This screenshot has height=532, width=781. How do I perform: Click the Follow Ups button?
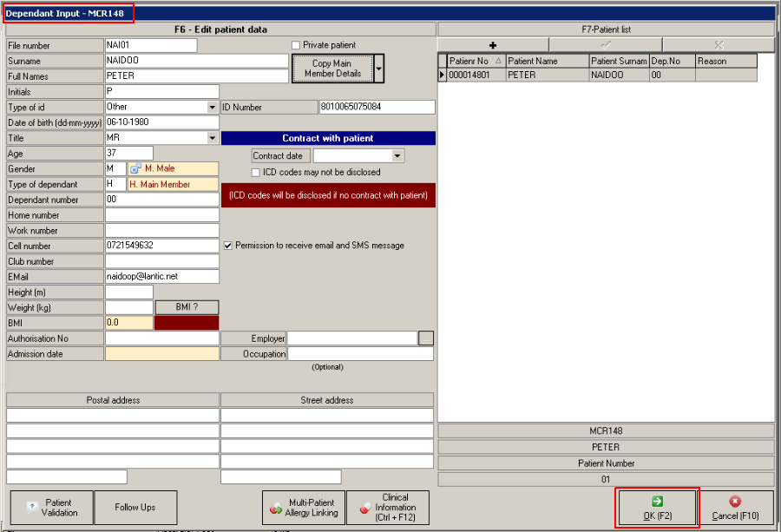click(x=135, y=508)
